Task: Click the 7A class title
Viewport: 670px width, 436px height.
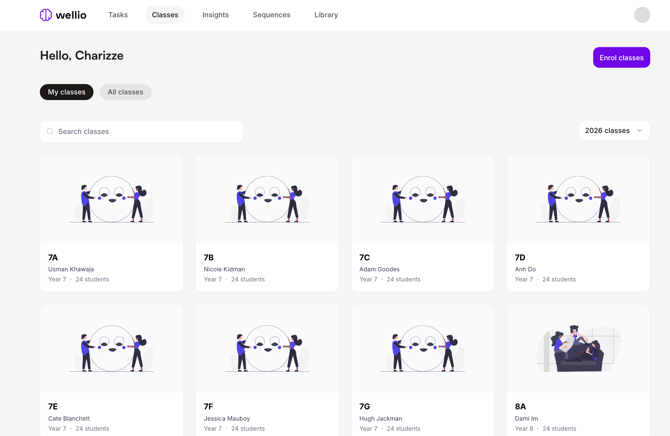Action: pos(53,257)
